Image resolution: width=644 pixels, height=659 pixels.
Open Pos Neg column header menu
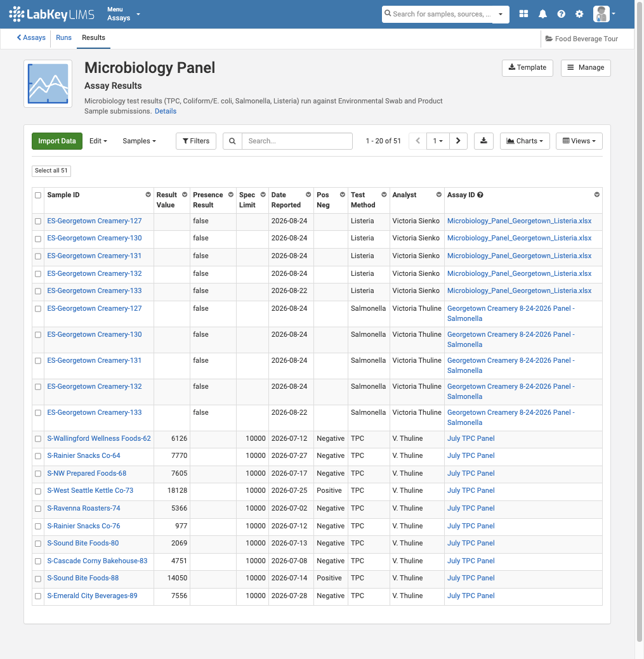coord(343,195)
